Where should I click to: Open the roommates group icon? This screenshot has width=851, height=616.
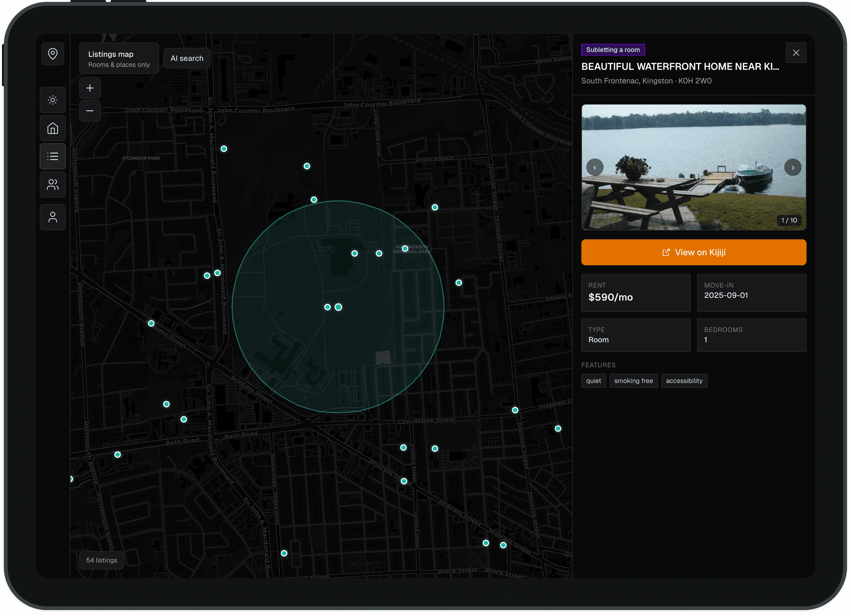pyautogui.click(x=53, y=185)
